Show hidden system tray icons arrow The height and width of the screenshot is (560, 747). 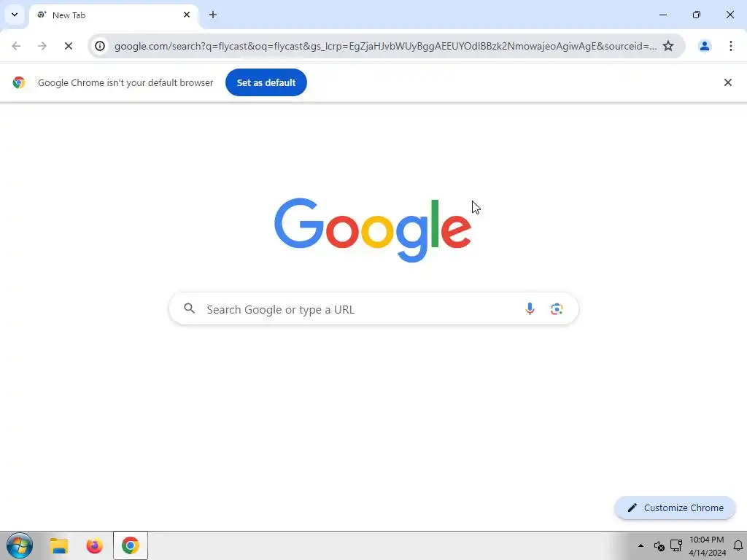[x=640, y=545]
